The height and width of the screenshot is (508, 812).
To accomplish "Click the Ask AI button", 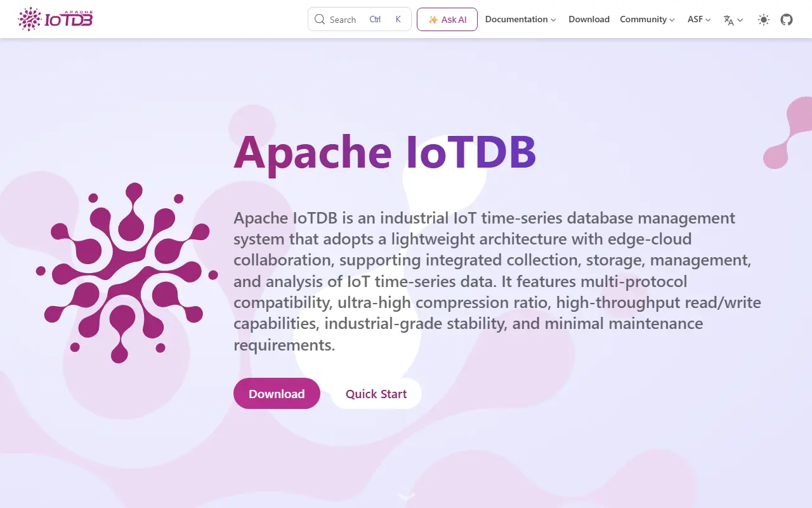I will pos(447,19).
